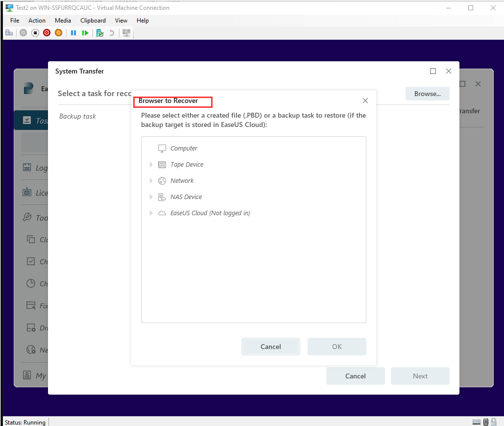Send Ctrl+Alt+Delete via toolbar icon
Image resolution: width=504 pixels, height=426 pixels.
(9, 33)
